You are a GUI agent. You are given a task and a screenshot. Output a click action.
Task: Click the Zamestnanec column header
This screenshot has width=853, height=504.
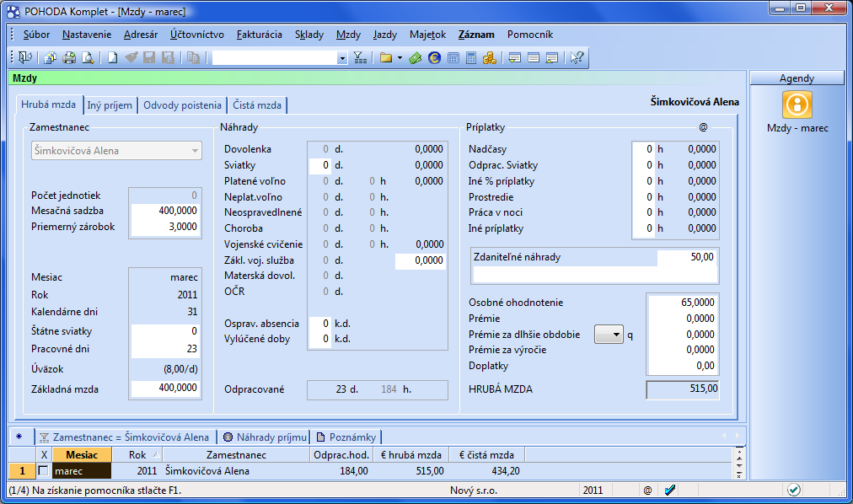tap(236, 454)
